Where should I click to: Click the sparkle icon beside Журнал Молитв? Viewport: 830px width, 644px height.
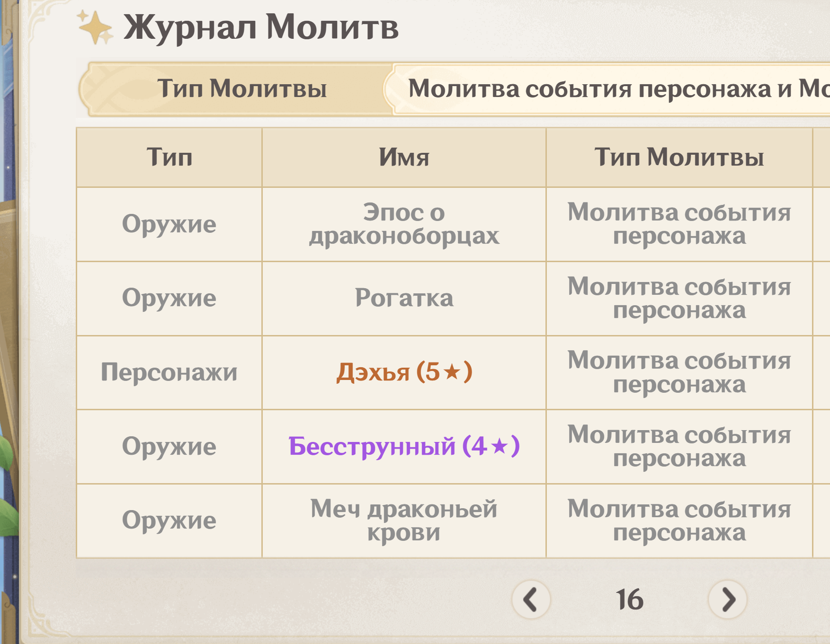pyautogui.click(x=95, y=27)
